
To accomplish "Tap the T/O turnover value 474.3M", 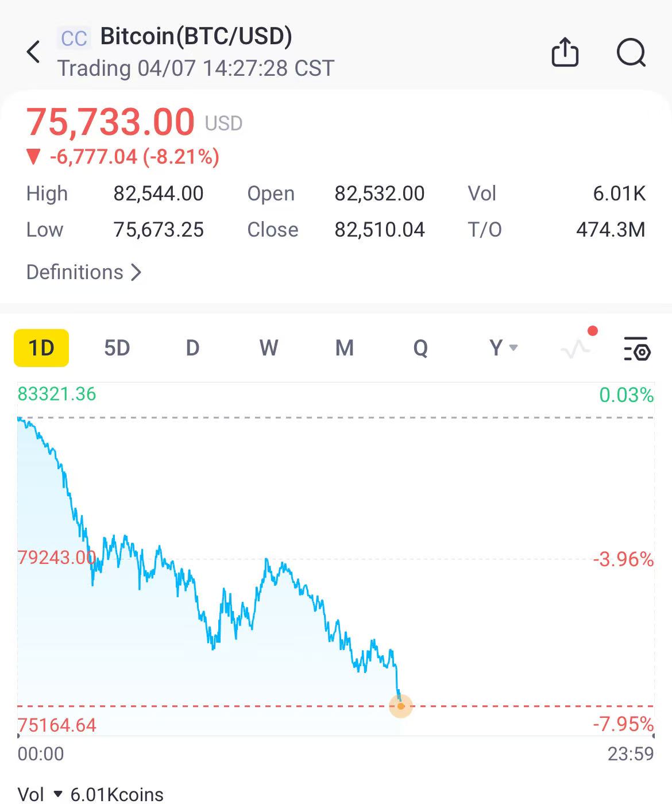I will coord(610,230).
